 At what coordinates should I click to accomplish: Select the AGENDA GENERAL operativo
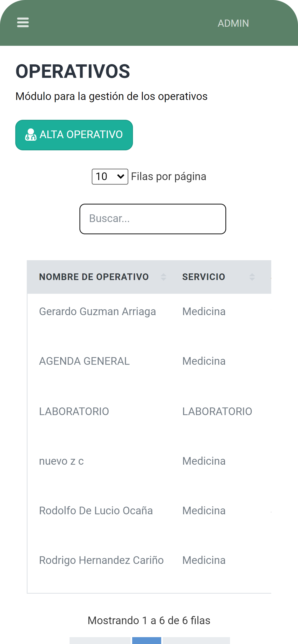click(84, 361)
